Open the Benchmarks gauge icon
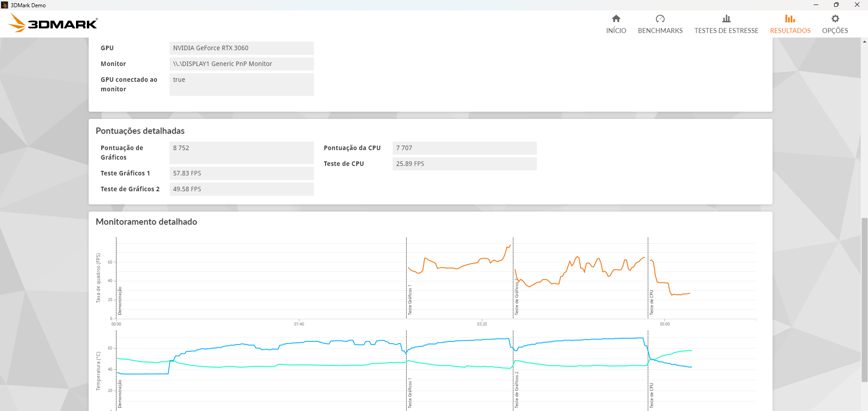Screen dimensions: 868x411 tap(660, 19)
